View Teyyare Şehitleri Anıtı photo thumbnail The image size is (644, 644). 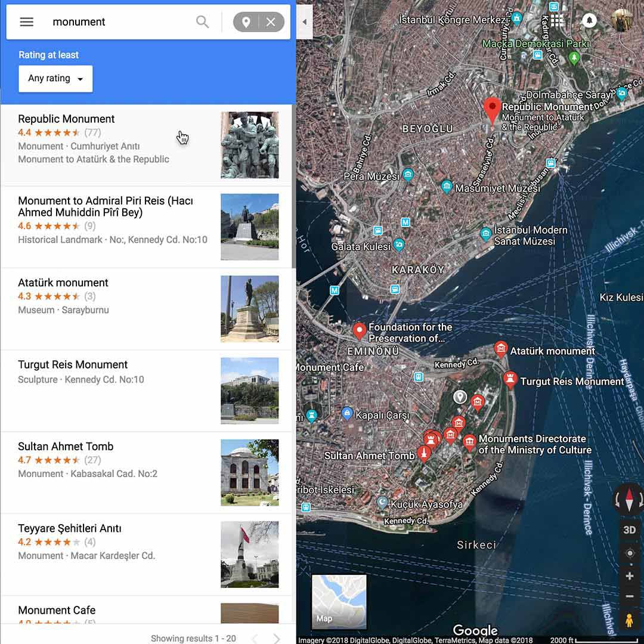[250, 555]
